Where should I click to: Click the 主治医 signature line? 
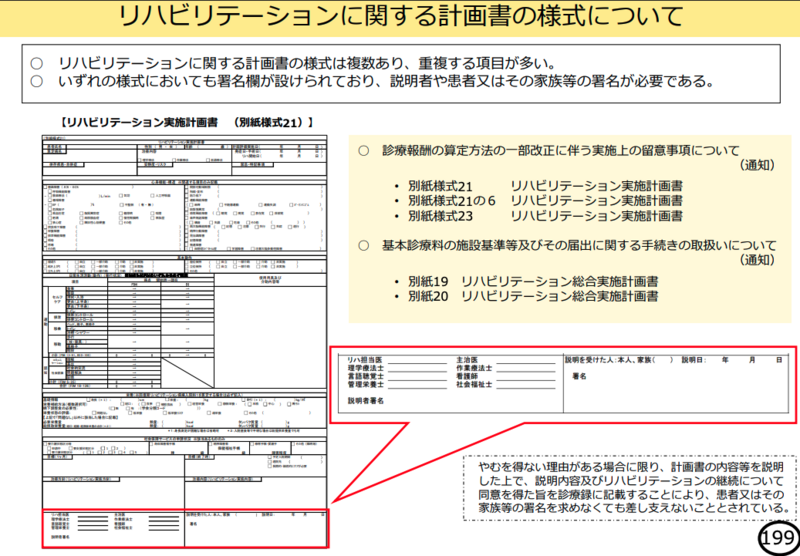[x=525, y=362]
